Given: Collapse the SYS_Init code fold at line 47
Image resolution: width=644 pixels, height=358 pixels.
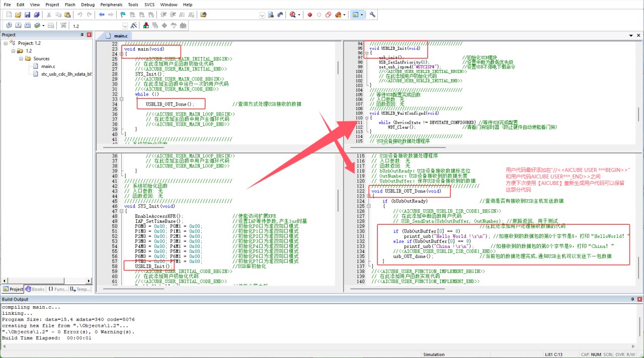Looking at the screenshot, I should (x=121, y=211).
